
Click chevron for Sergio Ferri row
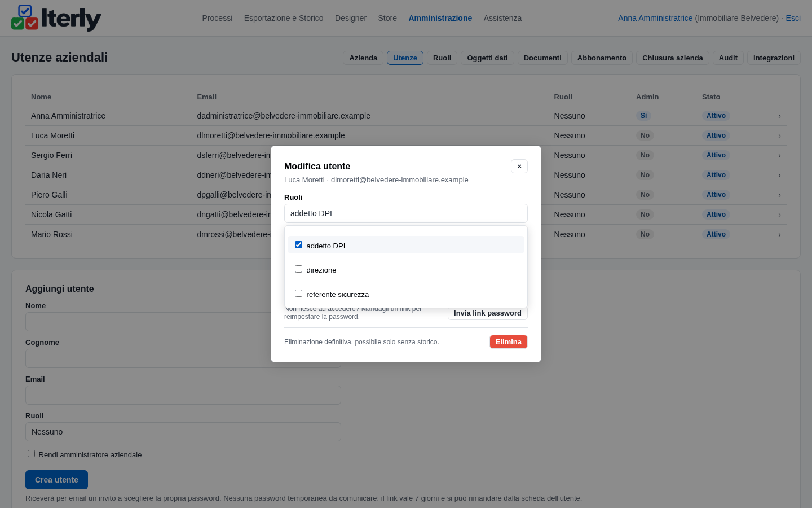pos(779,156)
